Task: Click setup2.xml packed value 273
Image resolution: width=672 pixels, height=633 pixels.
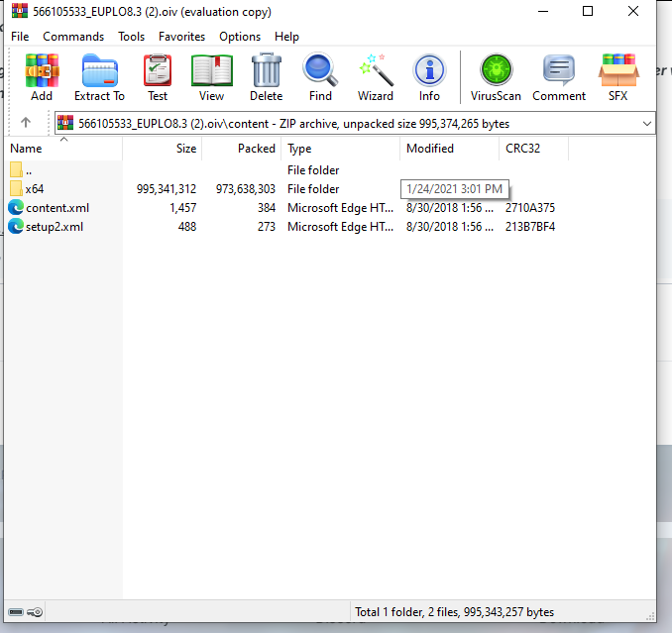Action: pos(267,227)
